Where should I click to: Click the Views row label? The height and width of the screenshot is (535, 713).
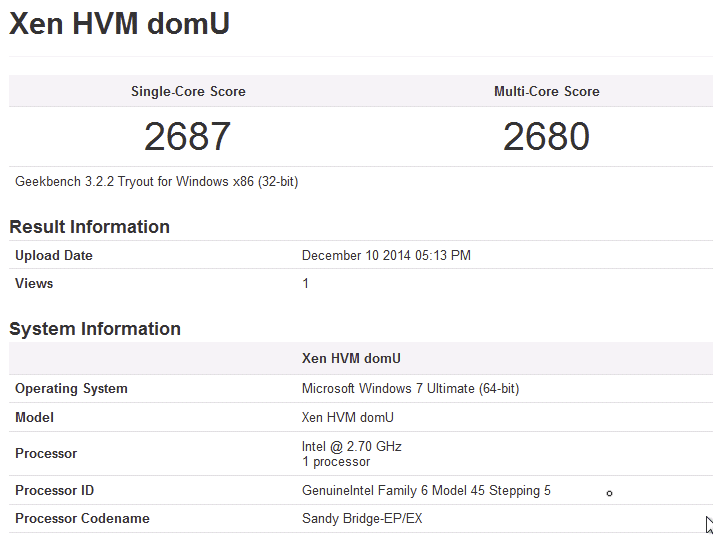(34, 284)
